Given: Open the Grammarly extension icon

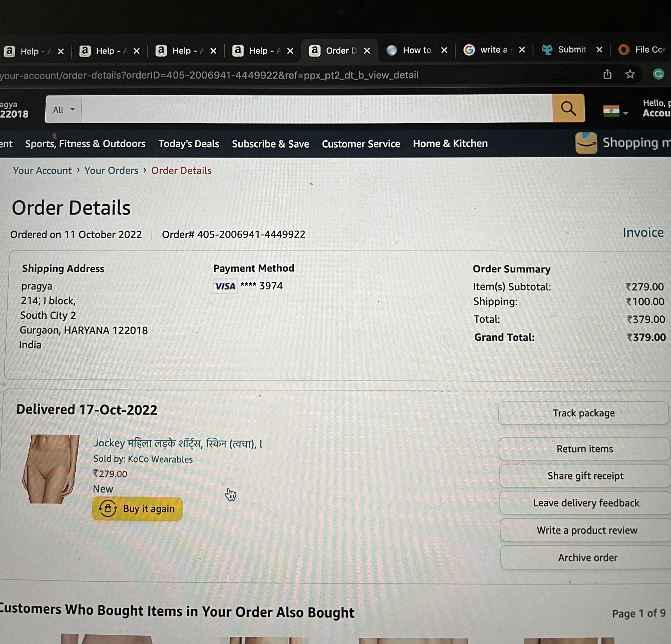Looking at the screenshot, I should coord(658,74).
